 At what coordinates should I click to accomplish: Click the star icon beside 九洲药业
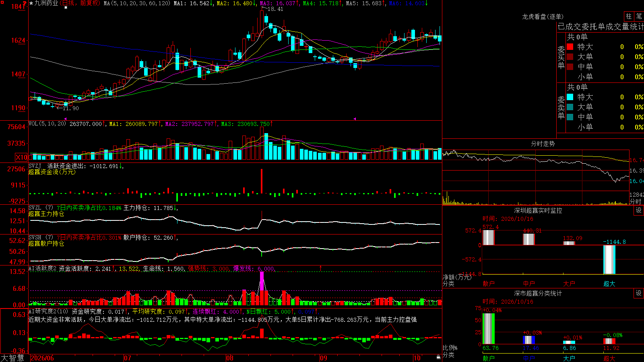pos(31,3)
